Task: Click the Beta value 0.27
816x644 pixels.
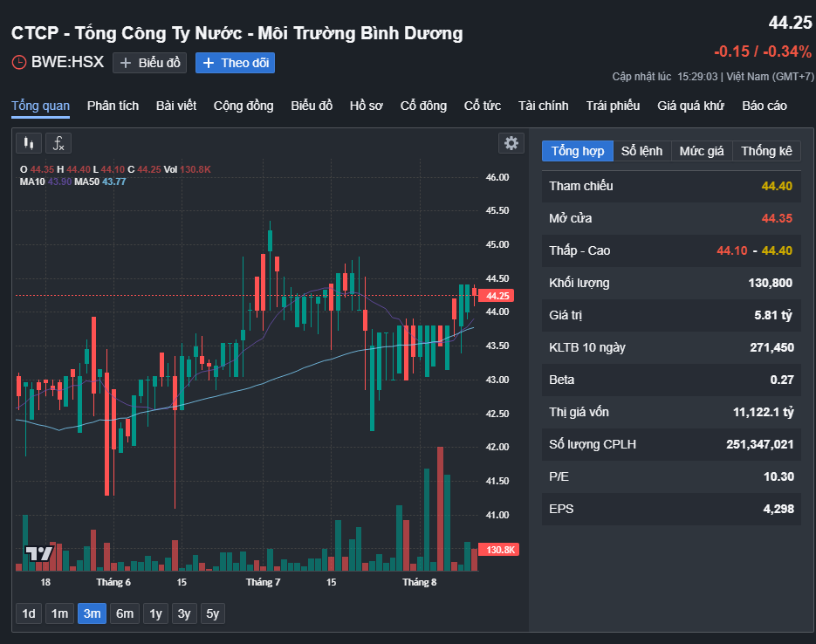Action: (782, 380)
